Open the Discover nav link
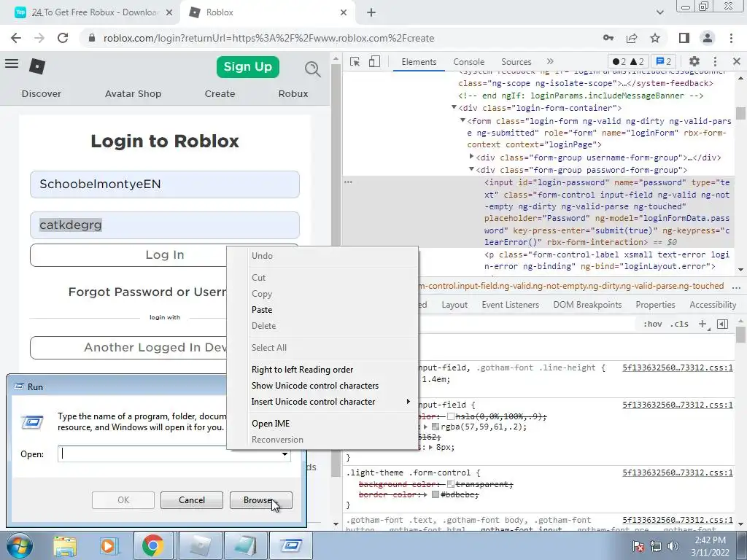The width and height of the screenshot is (747, 560). [42, 94]
